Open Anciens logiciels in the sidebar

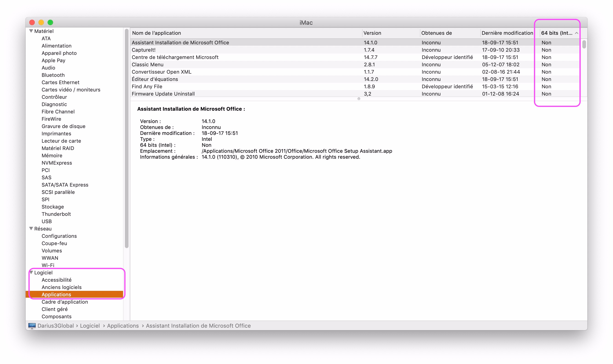[61, 287]
